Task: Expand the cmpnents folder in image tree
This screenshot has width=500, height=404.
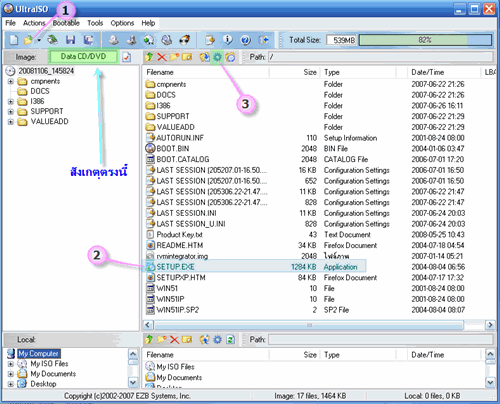Action: [x=11, y=81]
